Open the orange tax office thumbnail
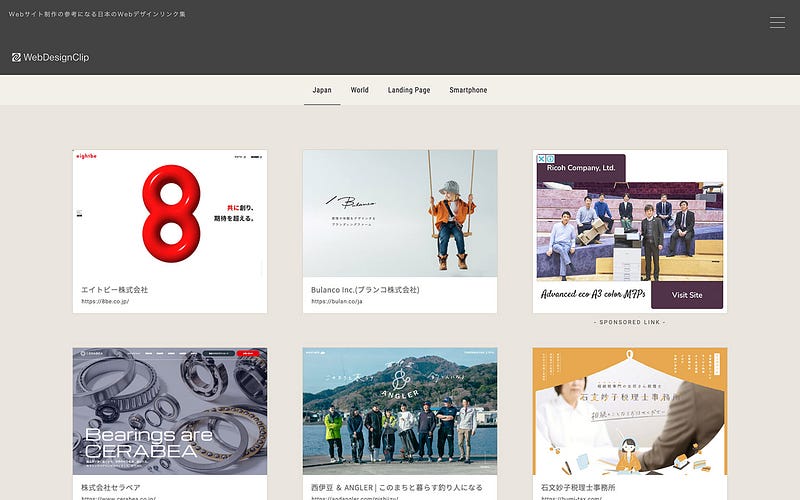Image resolution: width=800 pixels, height=500 pixels. pyautogui.click(x=630, y=411)
